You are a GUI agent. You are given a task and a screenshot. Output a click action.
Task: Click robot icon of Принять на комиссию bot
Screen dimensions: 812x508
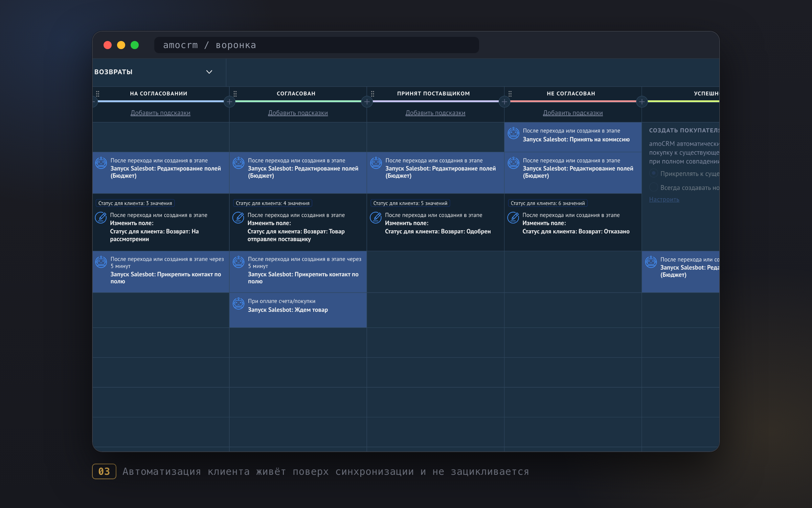(x=513, y=133)
